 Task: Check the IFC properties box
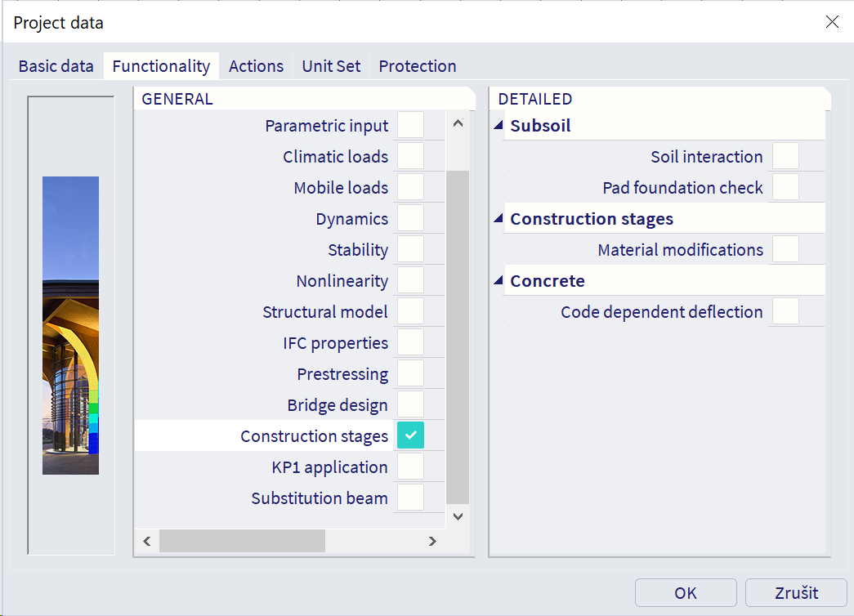coord(410,342)
